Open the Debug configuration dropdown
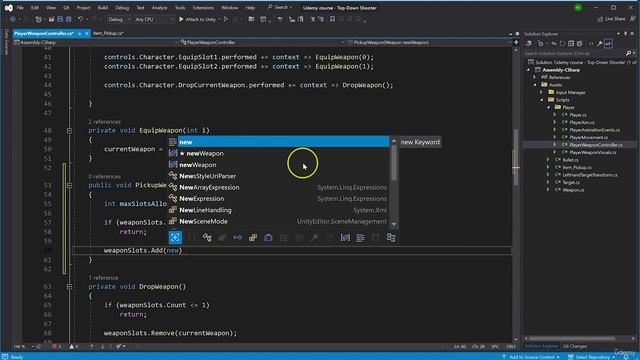The image size is (640, 360). click(x=119, y=19)
